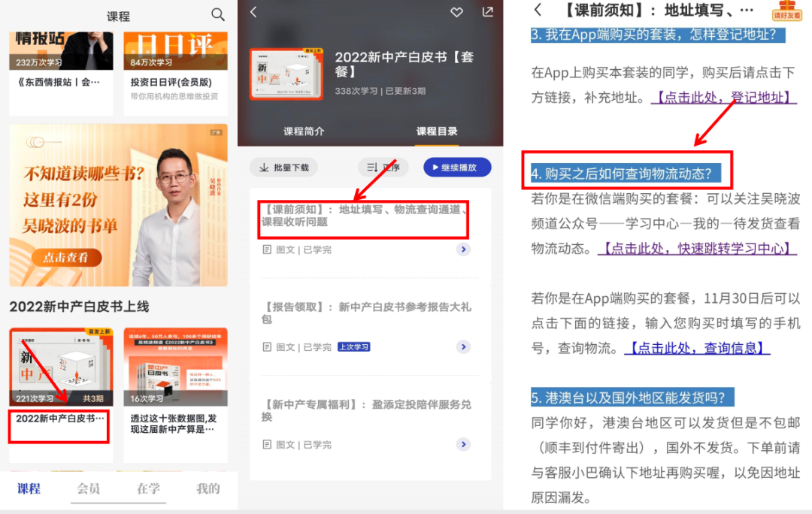The image size is (812, 514).
Task: Go back using arrow above 2022新中产白皮书 cover
Action: pos(254,12)
